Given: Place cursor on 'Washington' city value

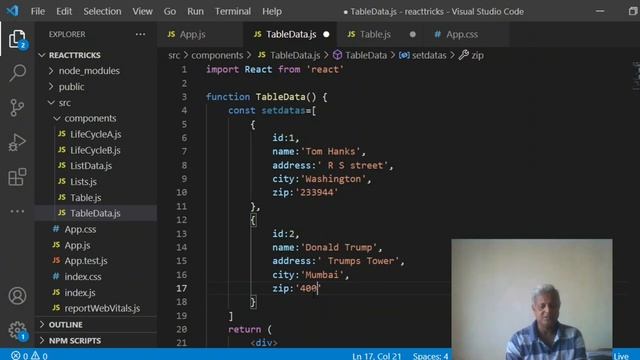Looking at the screenshot, I should (x=333, y=179).
